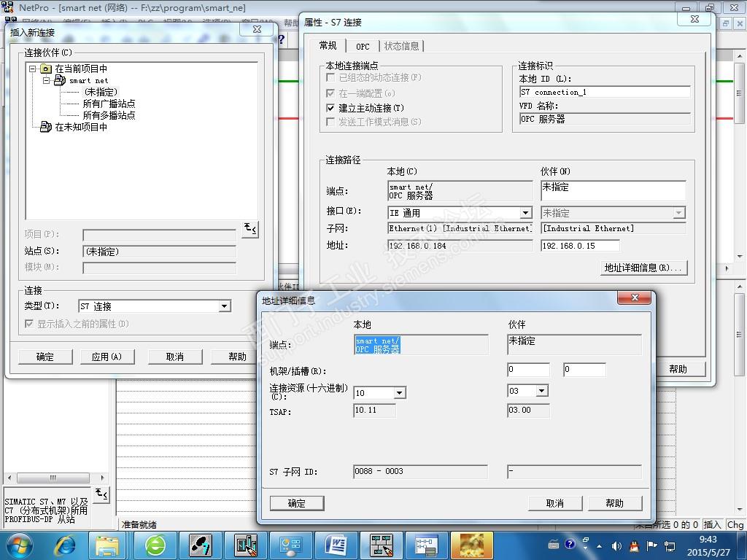
Task: Switch to Microsoft Word in taskbar
Action: pyautogui.click(x=336, y=545)
